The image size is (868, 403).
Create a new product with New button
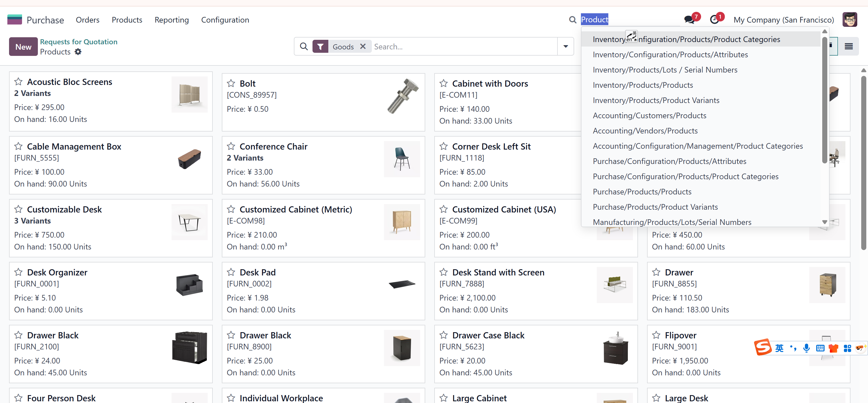pyautogui.click(x=23, y=47)
